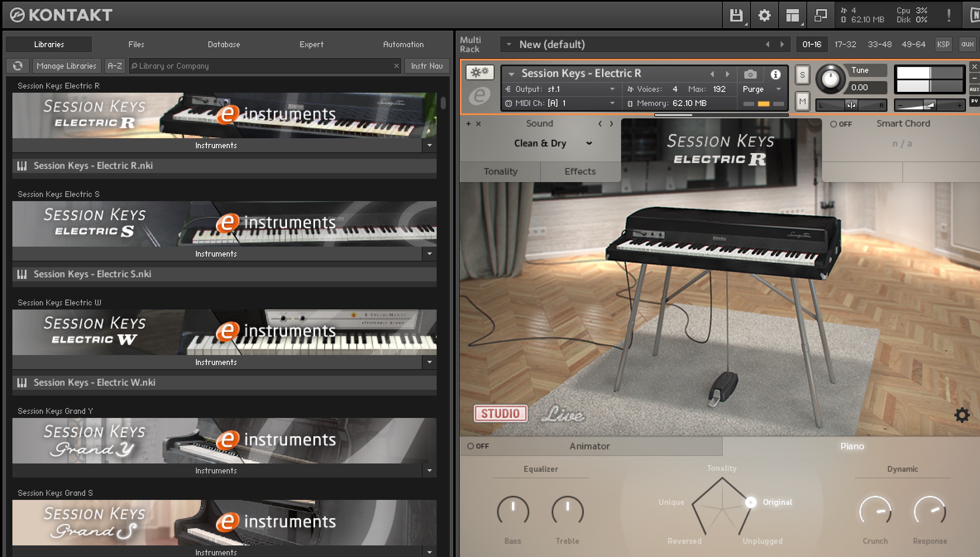Go to next instrument preset arrow
This screenshot has width=980, height=557.
click(x=727, y=74)
